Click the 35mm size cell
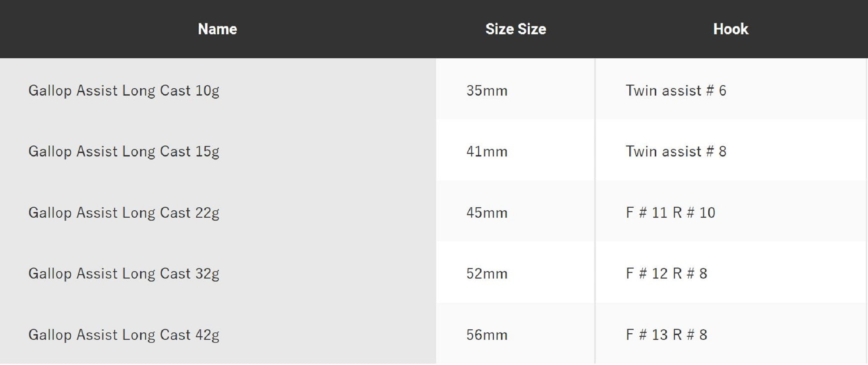Screen dimensions: 868x365 tap(487, 90)
